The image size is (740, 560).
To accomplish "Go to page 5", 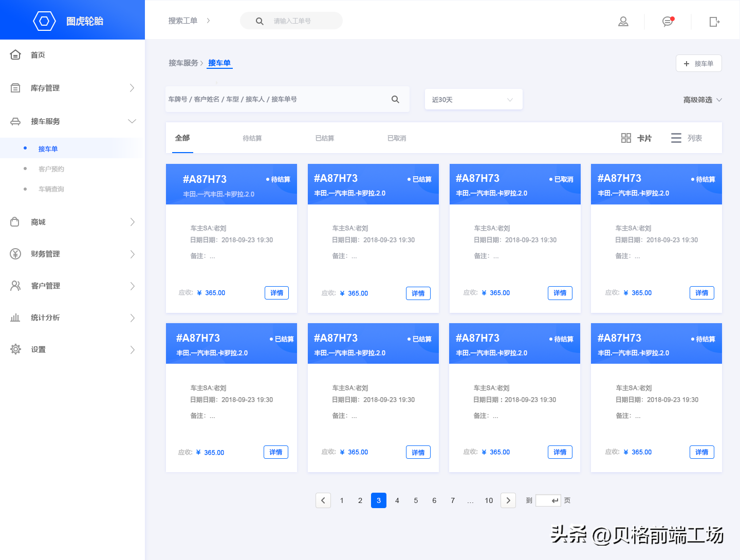I will 416,500.
